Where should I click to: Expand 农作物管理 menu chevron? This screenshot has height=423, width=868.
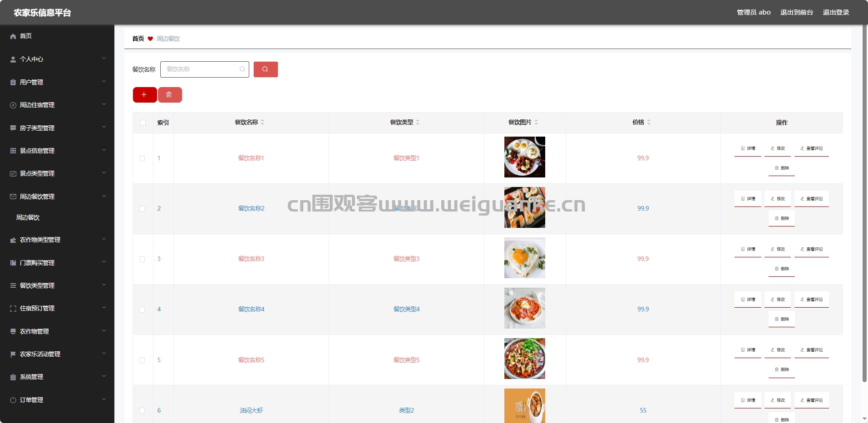pyautogui.click(x=104, y=331)
